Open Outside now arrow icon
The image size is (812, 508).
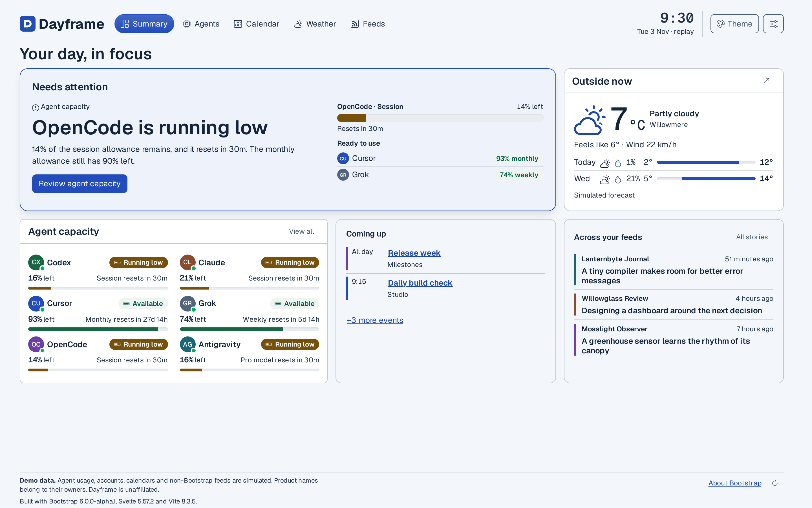[x=766, y=81]
